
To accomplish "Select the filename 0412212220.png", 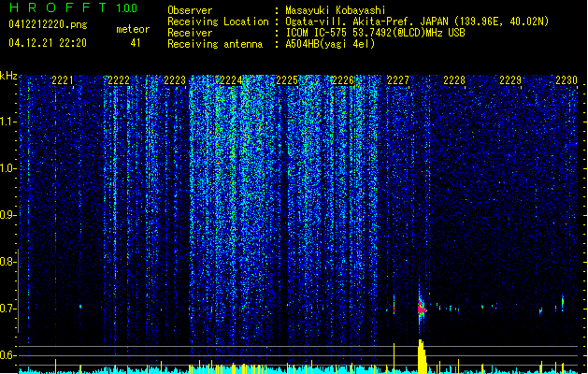I will point(48,24).
